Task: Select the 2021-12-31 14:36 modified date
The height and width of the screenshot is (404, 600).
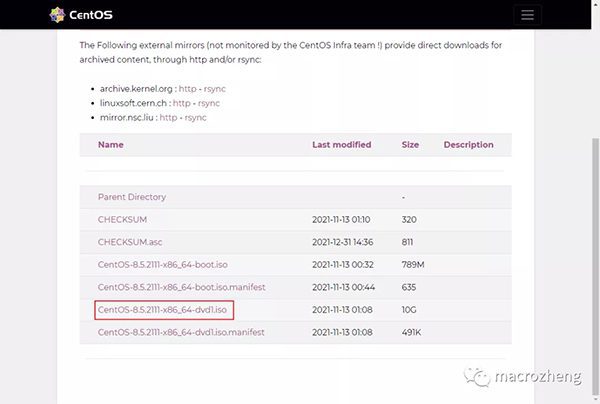Action: (x=342, y=242)
